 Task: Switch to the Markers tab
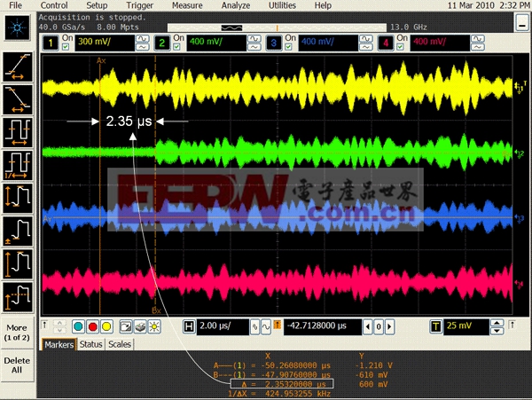click(59, 344)
